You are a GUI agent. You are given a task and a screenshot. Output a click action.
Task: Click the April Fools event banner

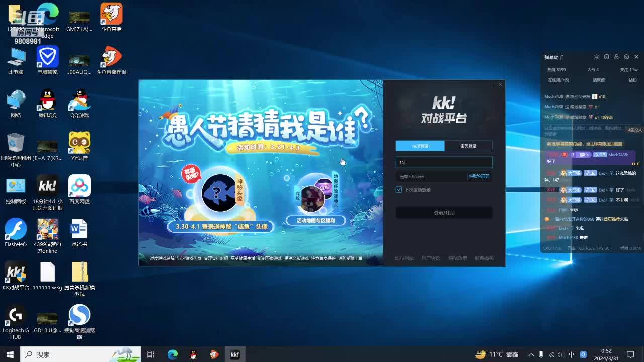click(x=261, y=173)
